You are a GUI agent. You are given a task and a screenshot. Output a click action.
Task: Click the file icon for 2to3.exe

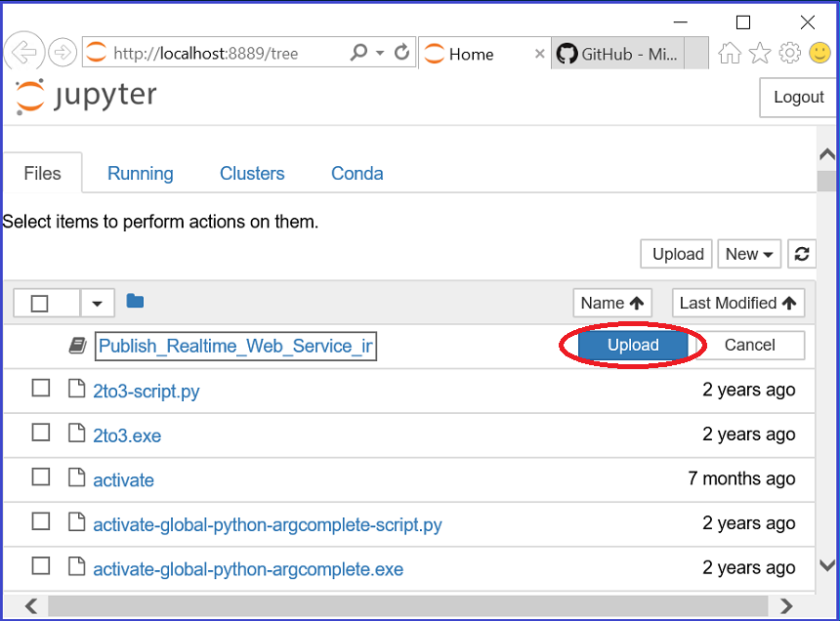(76, 433)
